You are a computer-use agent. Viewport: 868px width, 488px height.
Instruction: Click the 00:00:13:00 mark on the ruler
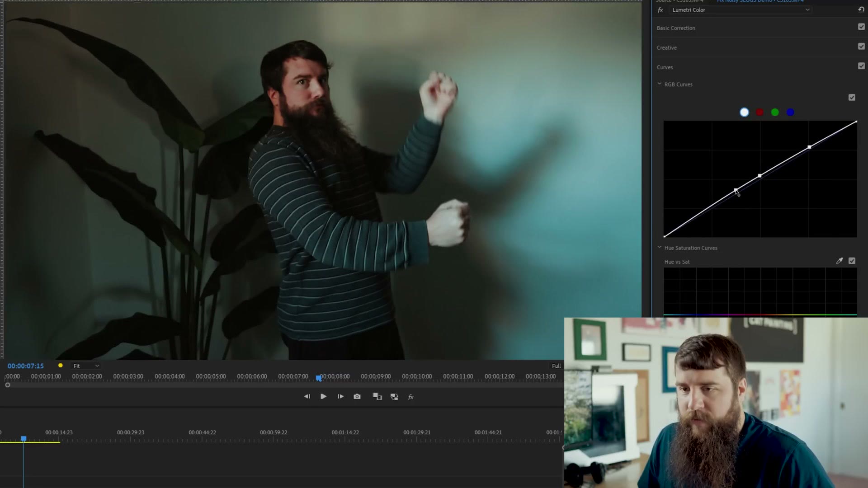541,376
